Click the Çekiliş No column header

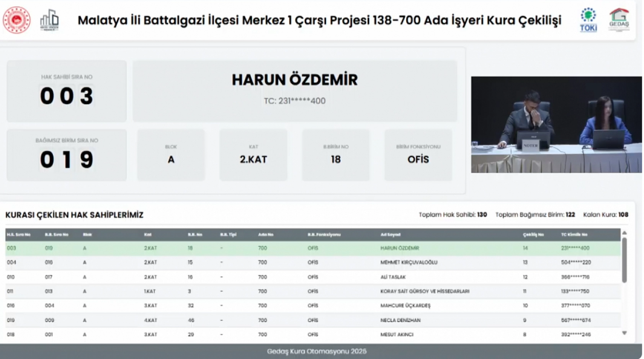coord(532,235)
